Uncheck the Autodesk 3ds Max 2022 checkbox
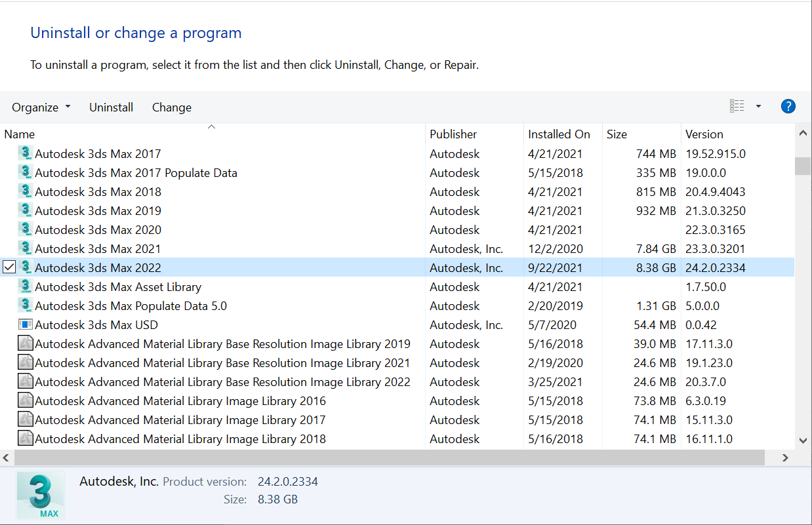Image resolution: width=812 pixels, height=525 pixels. click(x=9, y=267)
